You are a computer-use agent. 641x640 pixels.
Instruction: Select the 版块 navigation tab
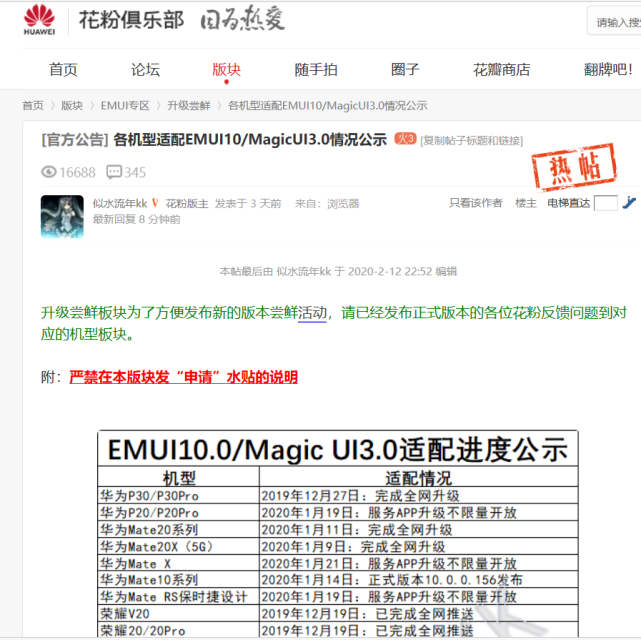[226, 70]
